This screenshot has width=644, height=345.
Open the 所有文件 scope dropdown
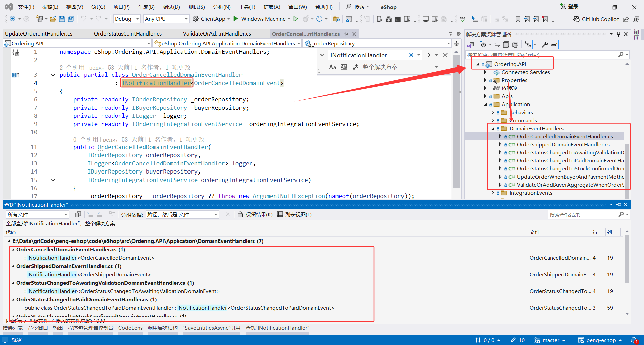[38, 215]
